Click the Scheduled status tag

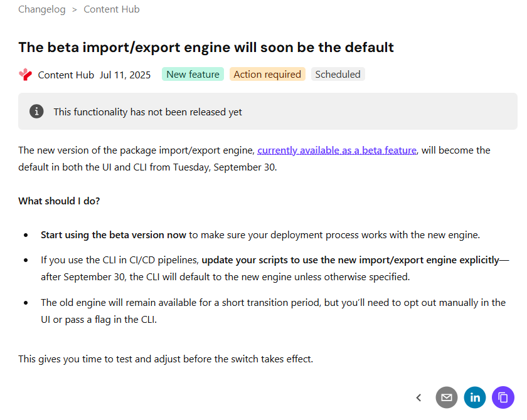[x=338, y=75]
